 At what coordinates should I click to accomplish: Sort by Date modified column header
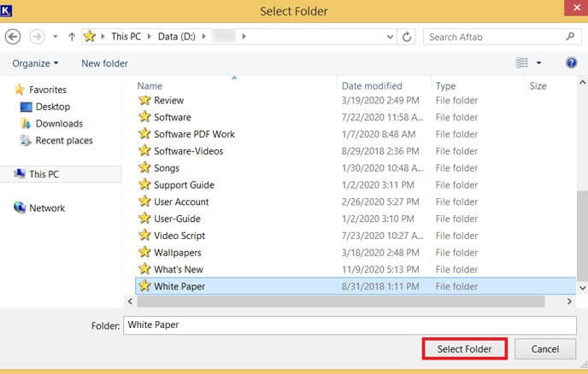coord(372,86)
